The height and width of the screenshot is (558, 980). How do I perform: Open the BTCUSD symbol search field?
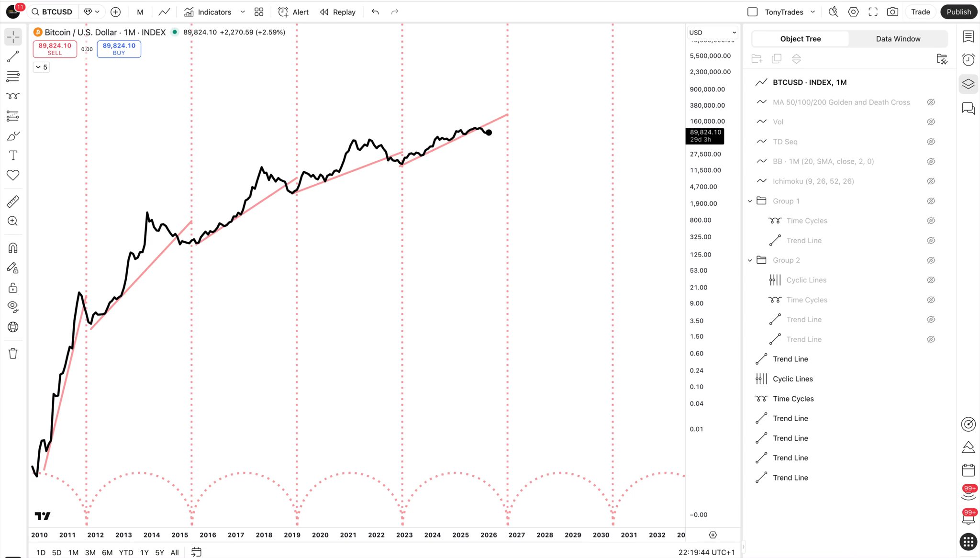point(52,12)
